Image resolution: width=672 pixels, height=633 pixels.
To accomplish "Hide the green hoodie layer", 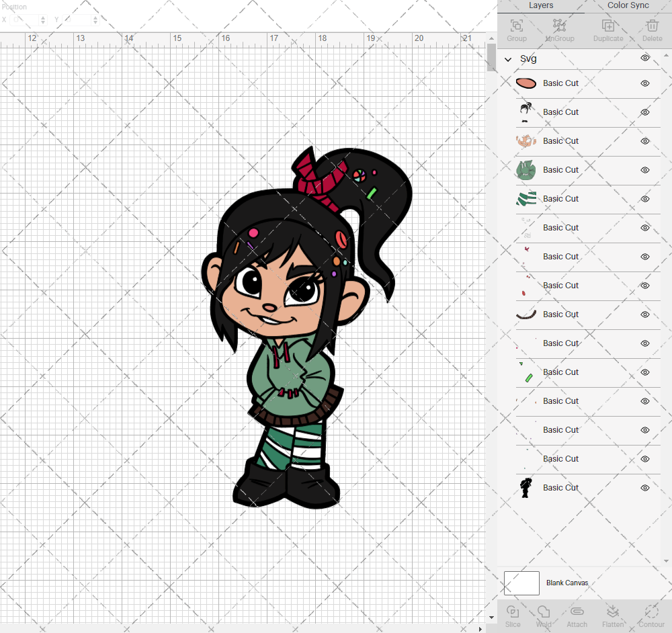I will tap(645, 170).
